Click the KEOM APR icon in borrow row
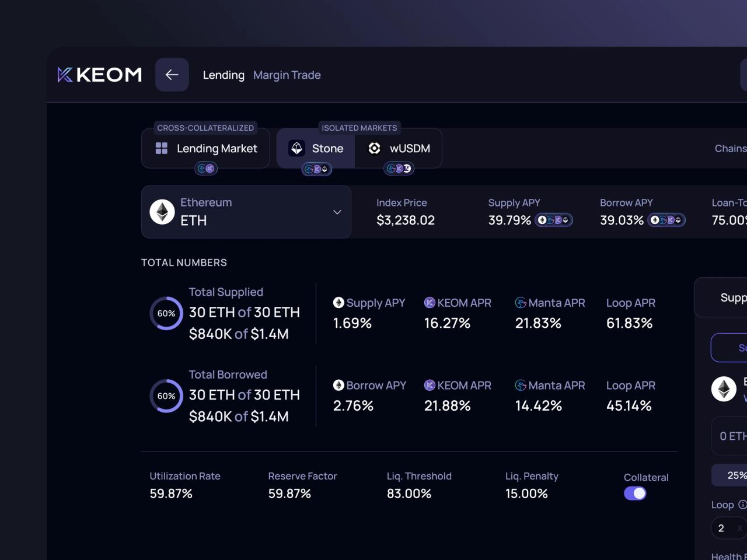The image size is (747, 560). coord(430,386)
